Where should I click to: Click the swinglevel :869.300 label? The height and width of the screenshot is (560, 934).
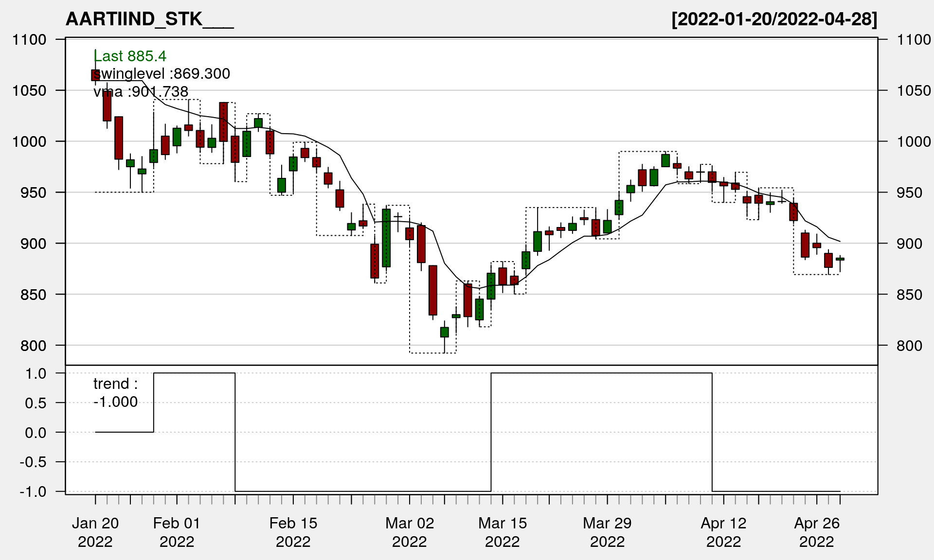(162, 74)
